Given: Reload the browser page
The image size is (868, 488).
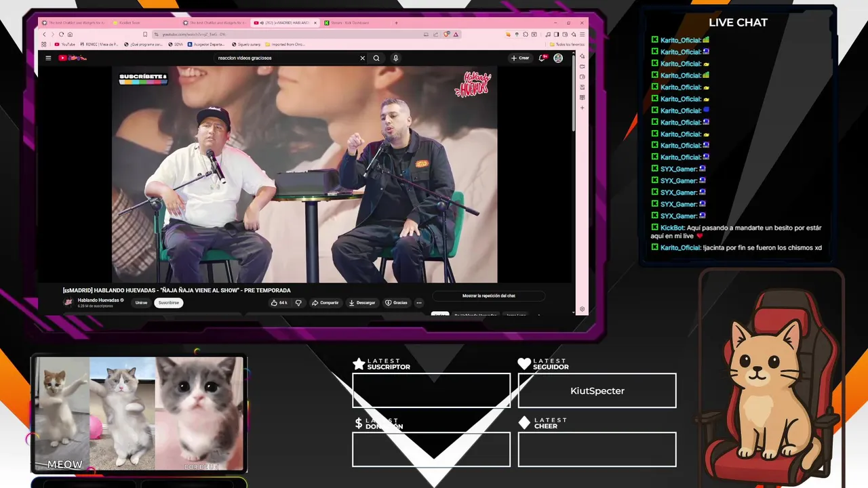Looking at the screenshot, I should tap(61, 35).
